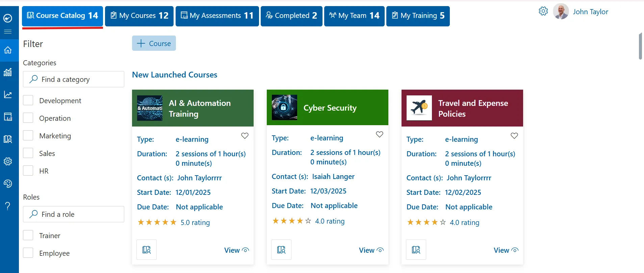644x273 pixels.
Task: Select the HR category checkbox
Action: 28,171
